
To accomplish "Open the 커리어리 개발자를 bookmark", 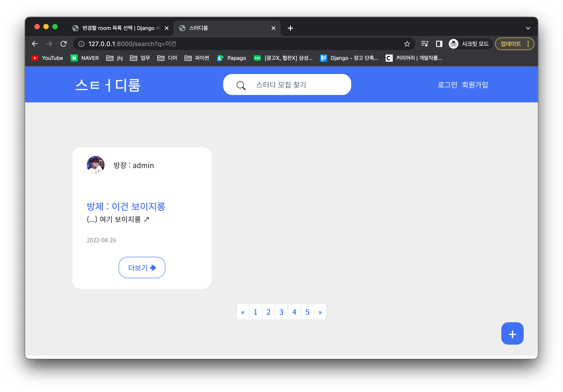I will coord(414,58).
